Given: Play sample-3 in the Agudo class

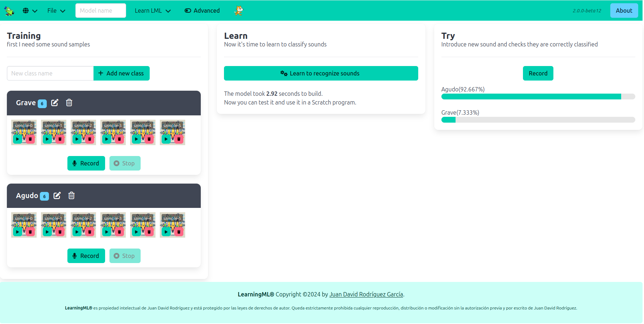Looking at the screenshot, I should tap(107, 232).
